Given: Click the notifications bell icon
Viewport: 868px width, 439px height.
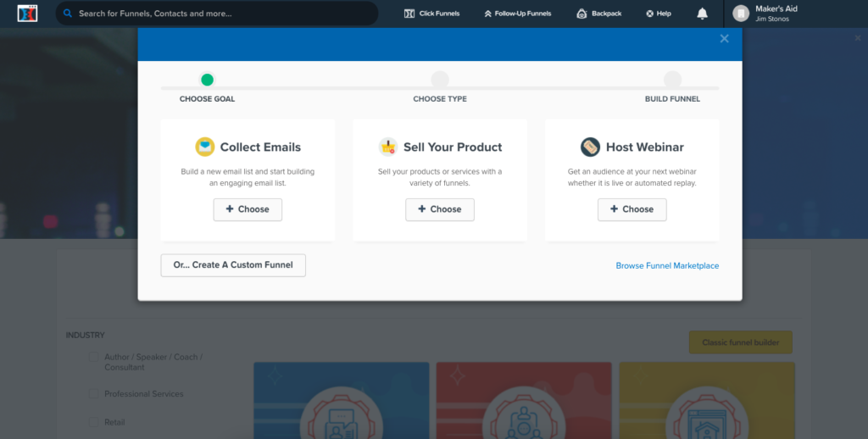Looking at the screenshot, I should pos(702,14).
